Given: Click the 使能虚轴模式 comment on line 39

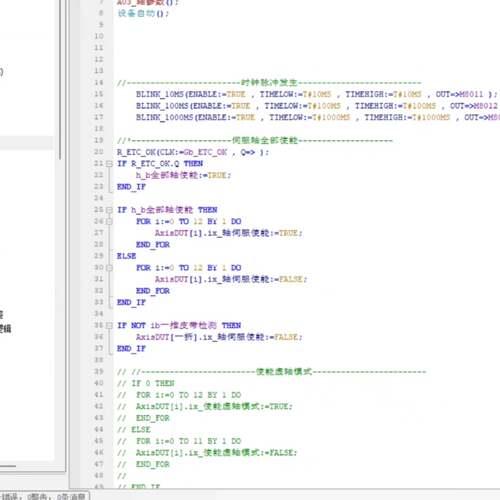Looking at the screenshot, I should point(272,372).
